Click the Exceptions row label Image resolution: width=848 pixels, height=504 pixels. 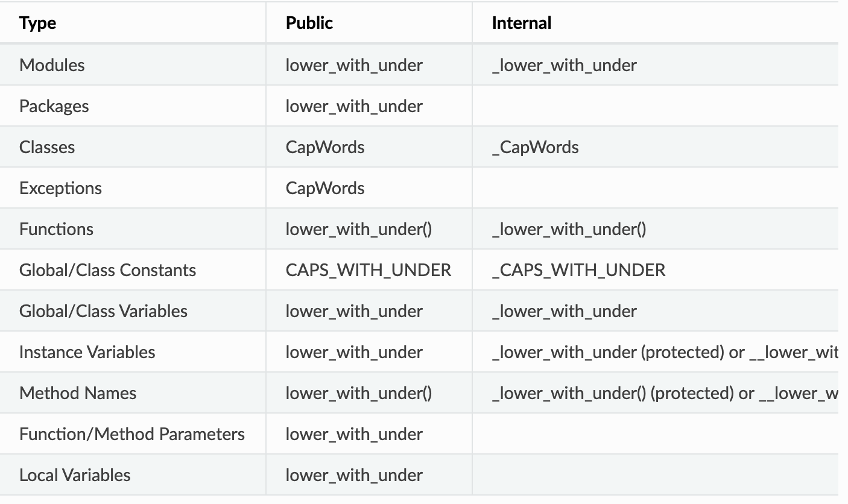[60, 188]
